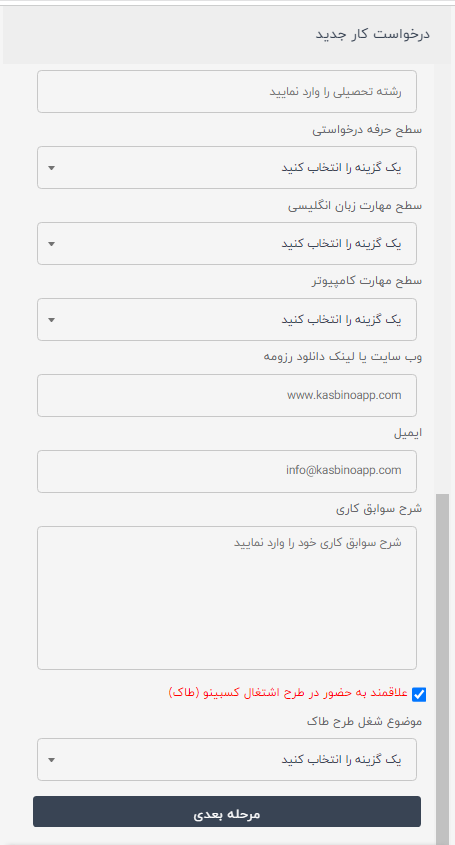
Task: Open the سطح حرفه درخواستی combo box
Action: [227, 168]
